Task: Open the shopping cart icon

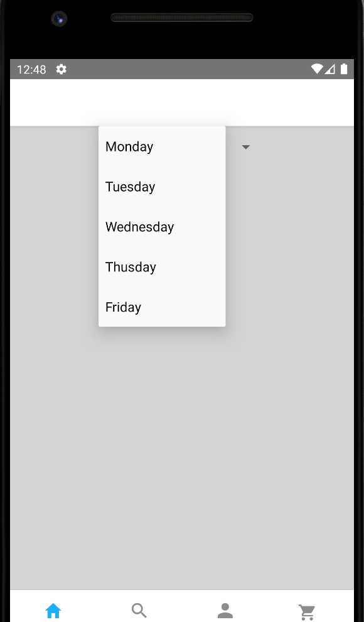Action: [307, 612]
